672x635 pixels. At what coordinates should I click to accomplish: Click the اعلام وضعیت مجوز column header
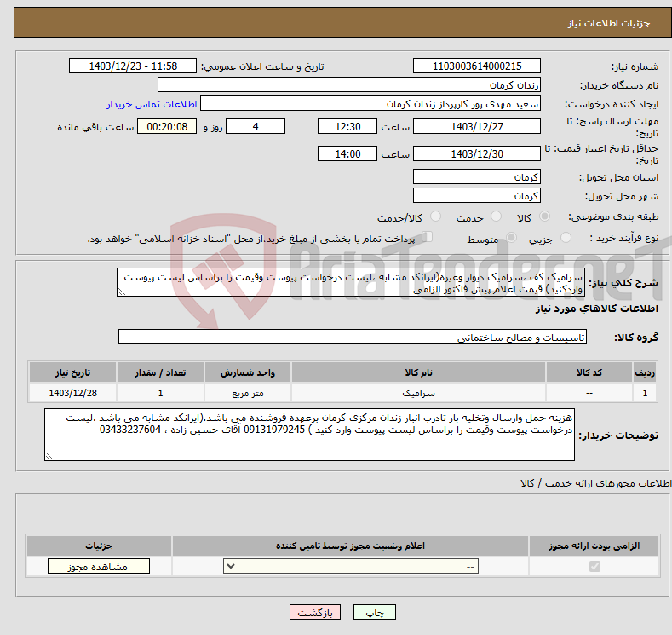pyautogui.click(x=350, y=546)
